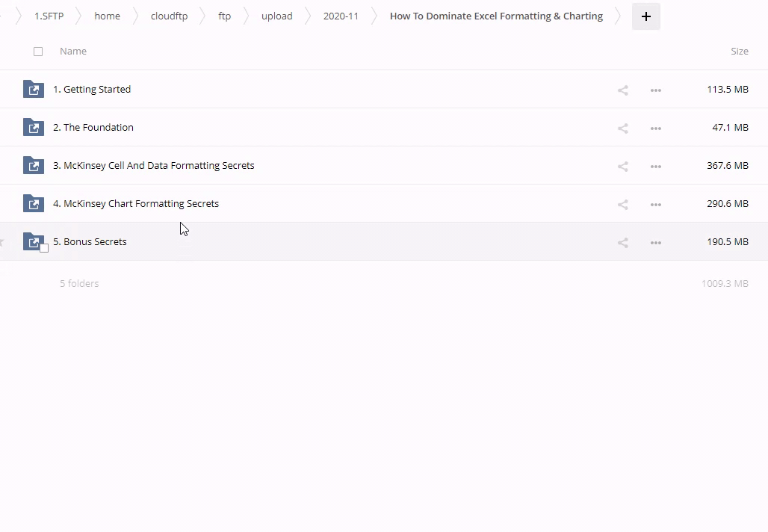Screen dimensions: 768x532
Task: Share the Bonus Secrets folder
Action: pos(622,243)
